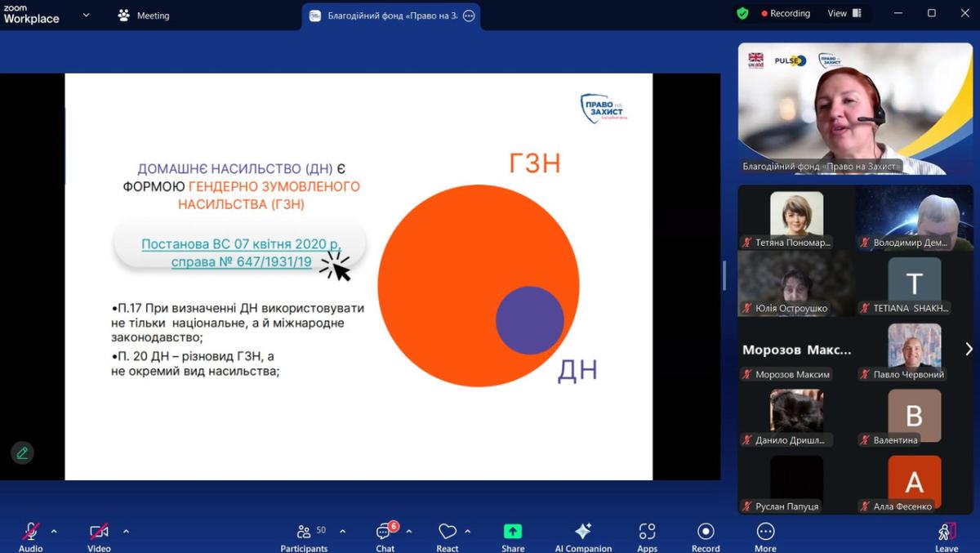Expand the Chat options chevron
Viewport: 980px width, 553px height.
pyautogui.click(x=408, y=531)
